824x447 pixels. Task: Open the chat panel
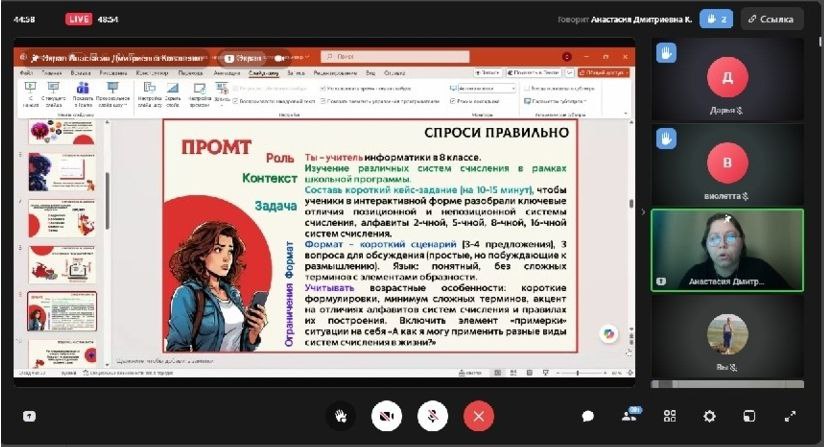tap(588, 417)
